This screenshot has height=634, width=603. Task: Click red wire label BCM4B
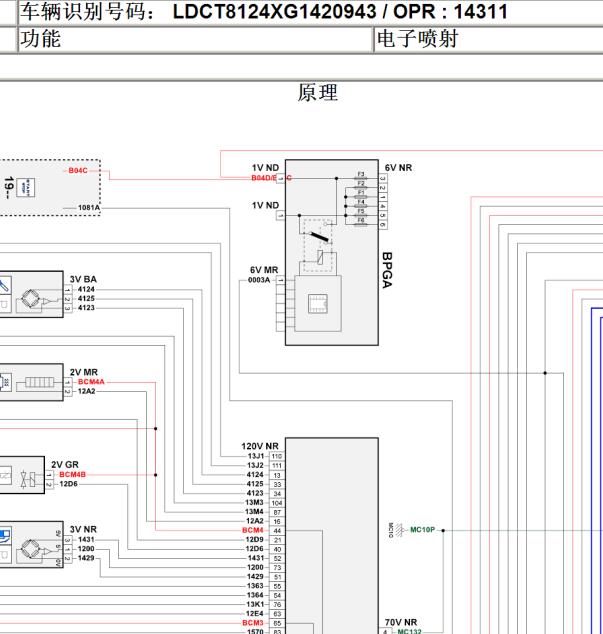72,475
